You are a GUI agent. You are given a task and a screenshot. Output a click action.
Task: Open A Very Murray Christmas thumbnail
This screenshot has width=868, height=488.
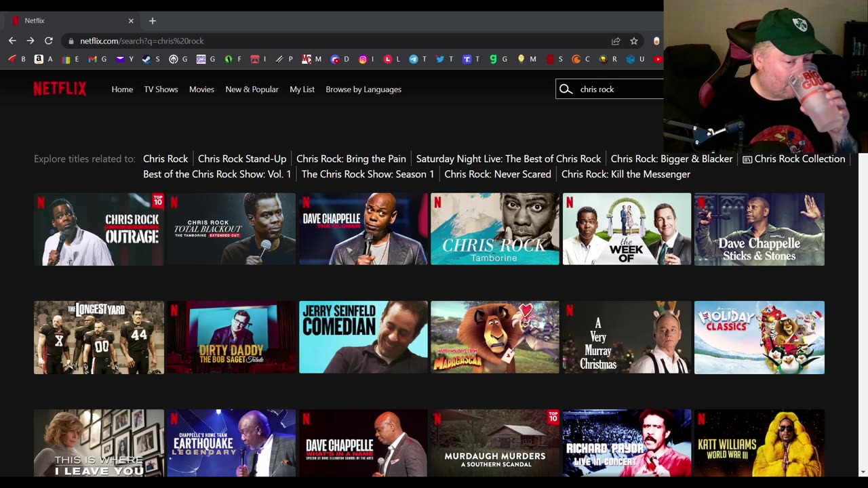pos(627,338)
